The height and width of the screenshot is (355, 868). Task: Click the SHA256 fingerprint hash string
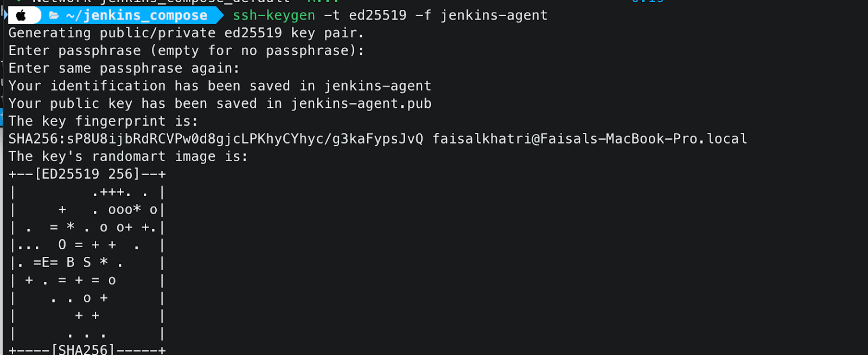[216, 139]
